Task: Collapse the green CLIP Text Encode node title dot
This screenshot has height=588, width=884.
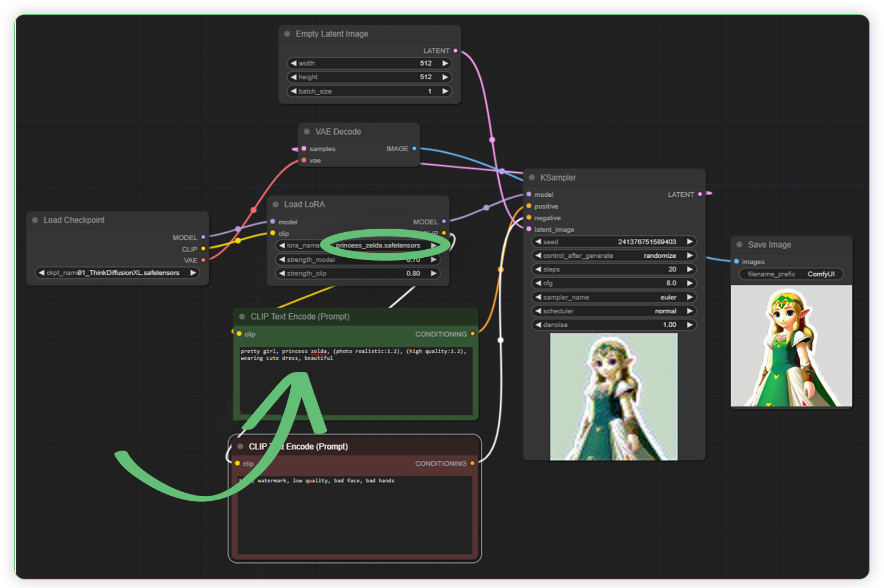Action: click(x=242, y=317)
